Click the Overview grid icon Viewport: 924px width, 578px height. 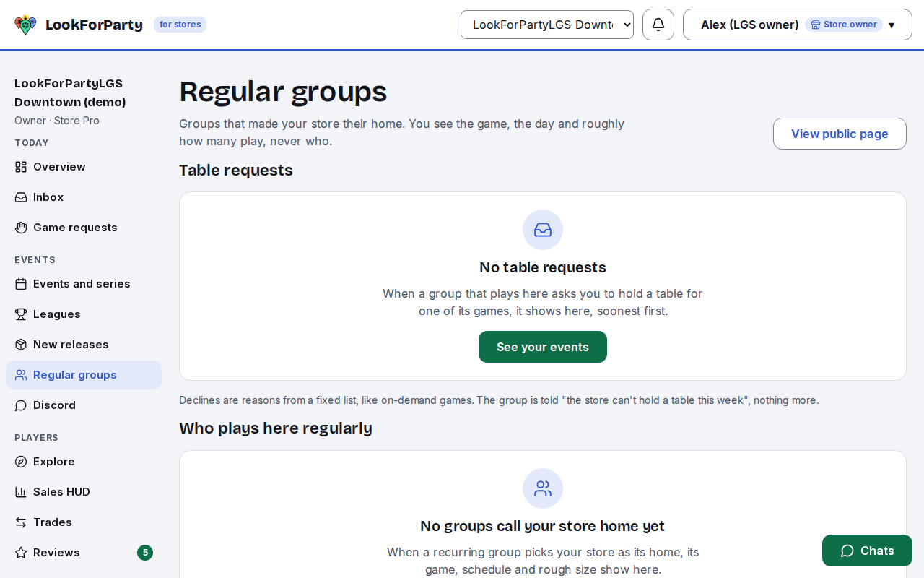pyautogui.click(x=21, y=167)
